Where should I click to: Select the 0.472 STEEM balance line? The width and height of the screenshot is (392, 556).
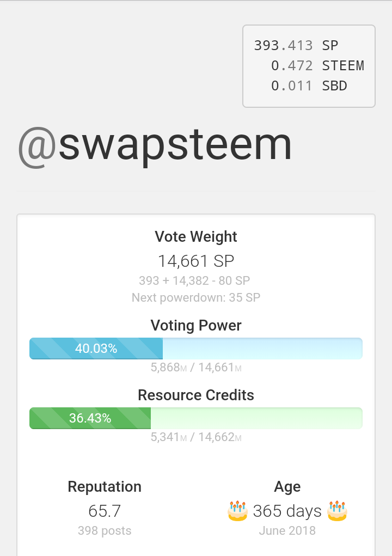(317, 66)
